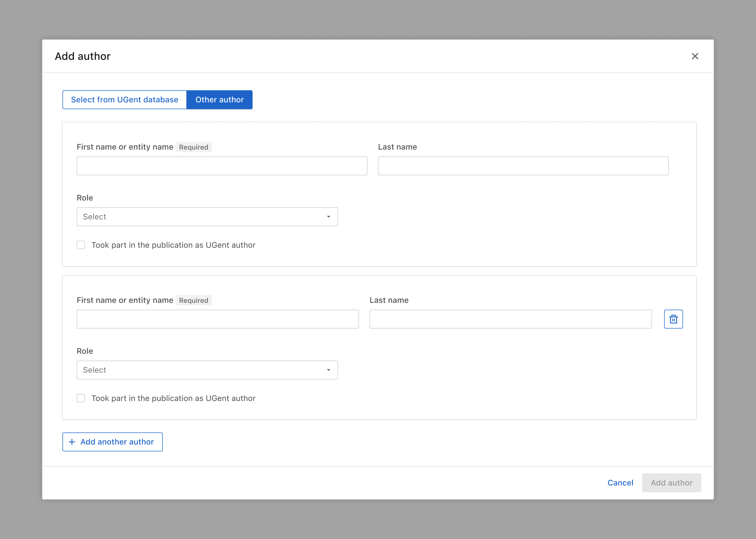Select the Other author tab
This screenshot has height=539, width=756.
[219, 99]
